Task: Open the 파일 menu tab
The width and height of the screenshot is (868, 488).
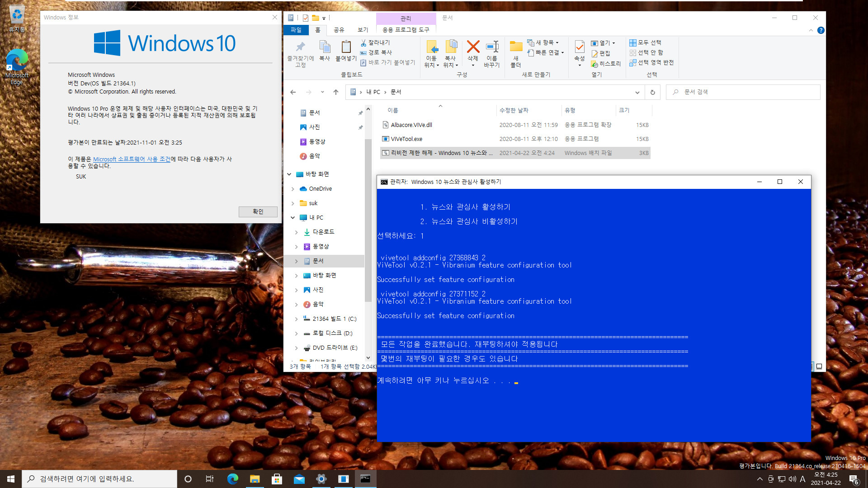Action: click(x=296, y=30)
